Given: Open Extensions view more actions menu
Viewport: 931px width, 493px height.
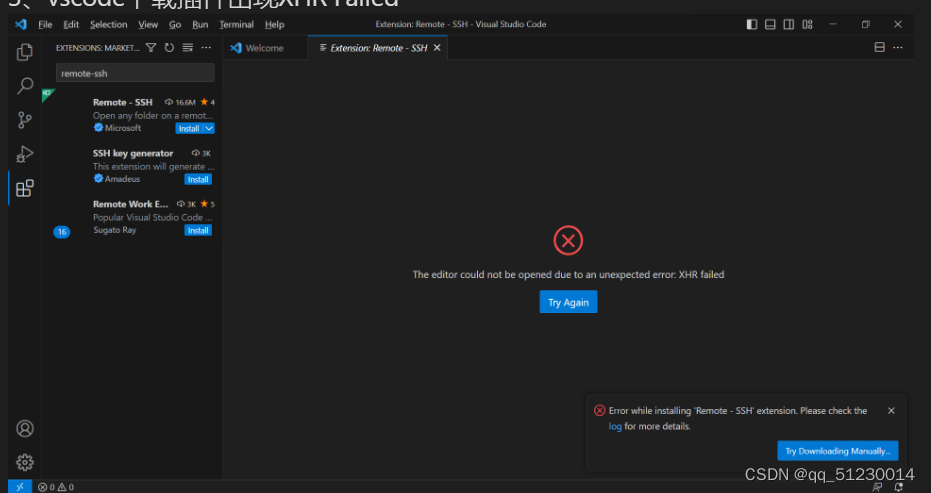Looking at the screenshot, I should (x=206, y=48).
